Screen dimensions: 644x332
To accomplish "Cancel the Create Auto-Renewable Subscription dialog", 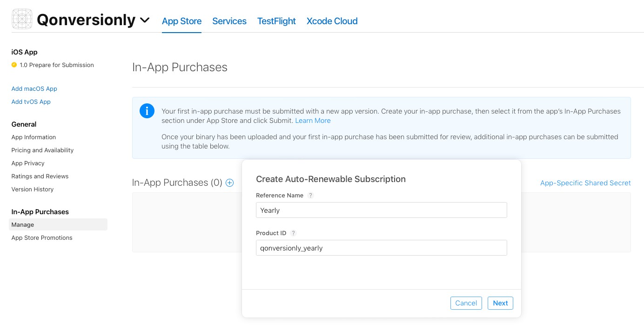I will tap(466, 303).
